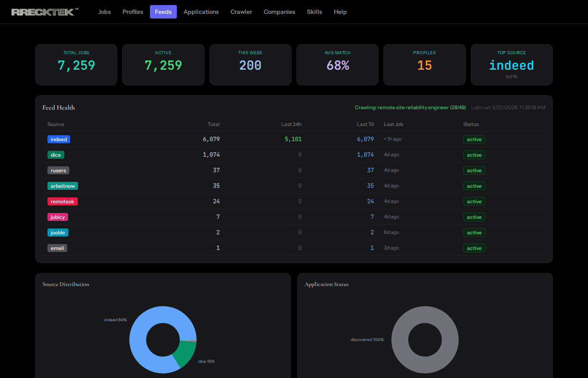Screen dimensions: 588x378
Task: Click the jobicy source badge
Action: (58, 217)
